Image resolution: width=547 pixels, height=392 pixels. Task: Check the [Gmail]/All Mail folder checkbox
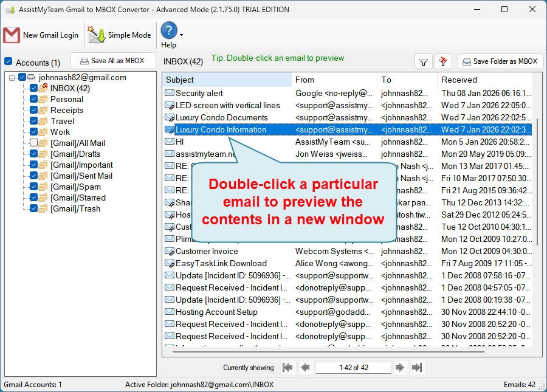pyautogui.click(x=34, y=143)
